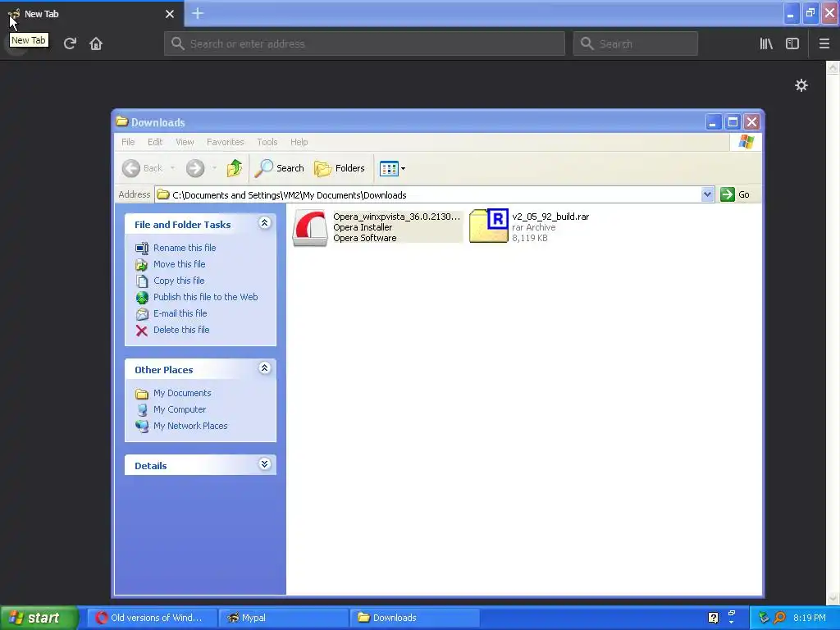Open a new browser tab with plus
Screen dimensions: 840x630
[198, 13]
